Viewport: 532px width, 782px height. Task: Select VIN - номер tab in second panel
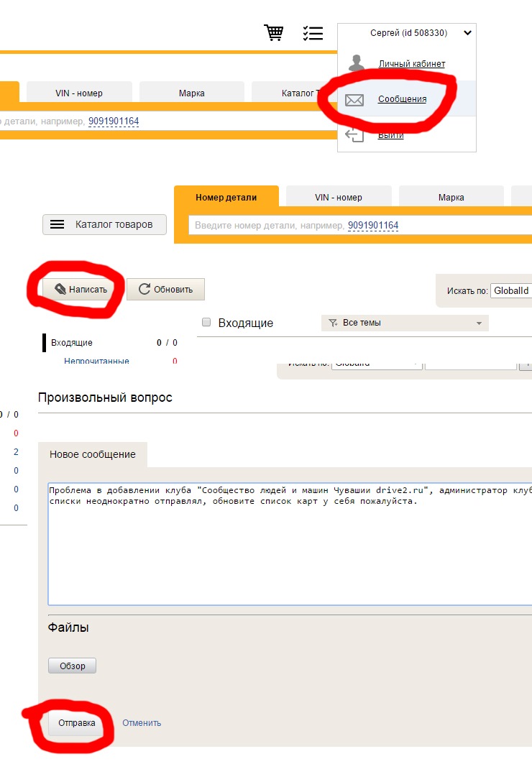pos(339,197)
